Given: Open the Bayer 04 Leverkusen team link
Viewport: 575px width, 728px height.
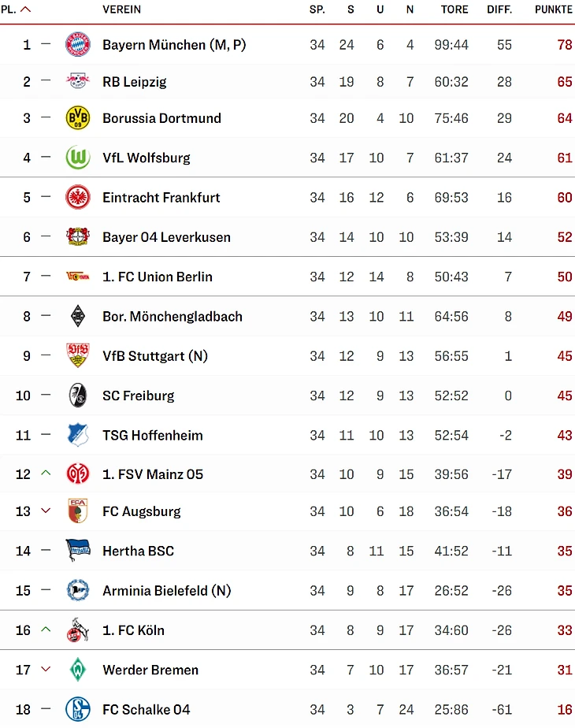Looking at the screenshot, I should coord(166,237).
